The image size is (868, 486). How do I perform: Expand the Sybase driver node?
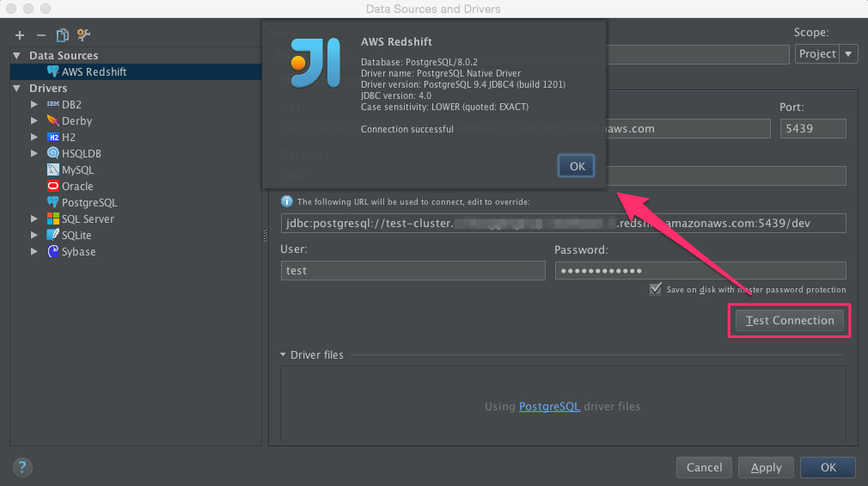(34, 251)
